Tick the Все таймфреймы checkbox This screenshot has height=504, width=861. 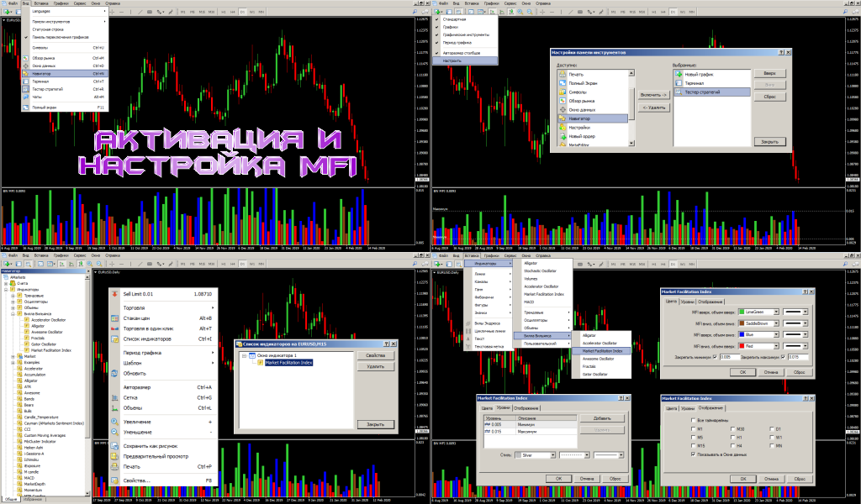click(x=693, y=421)
